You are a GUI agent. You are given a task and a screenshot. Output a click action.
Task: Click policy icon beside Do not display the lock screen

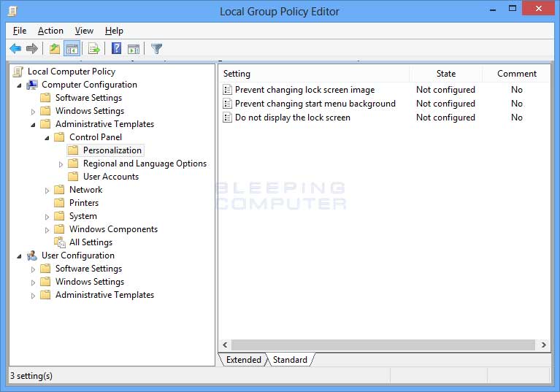pyautogui.click(x=227, y=117)
